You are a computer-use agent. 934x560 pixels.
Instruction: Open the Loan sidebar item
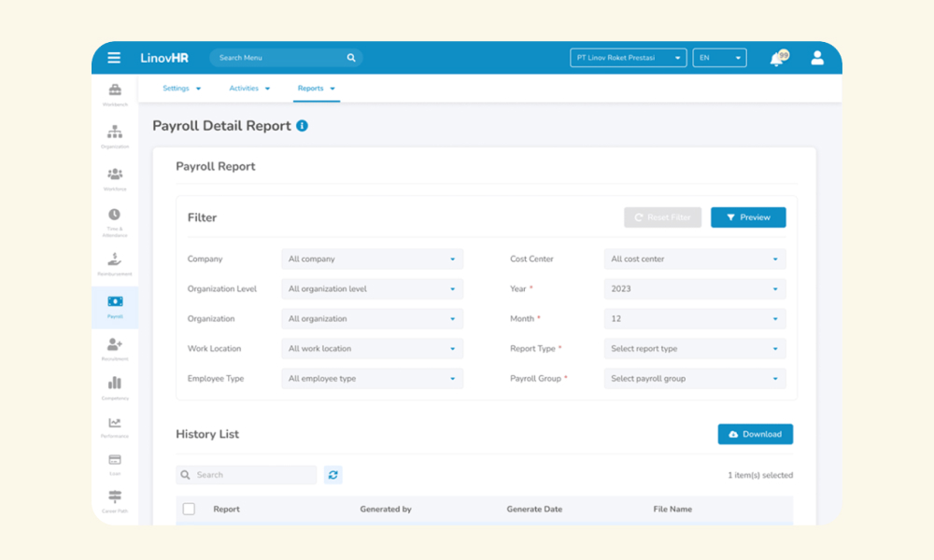click(115, 465)
